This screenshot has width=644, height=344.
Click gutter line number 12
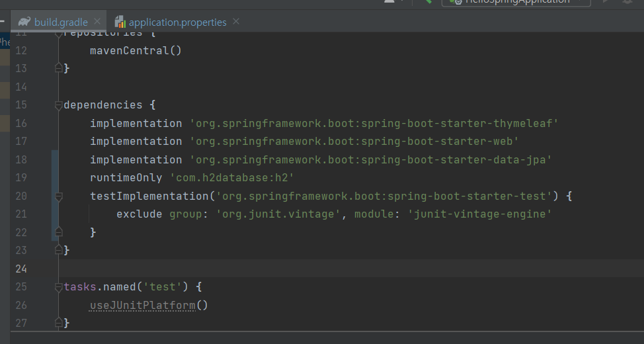coord(21,50)
